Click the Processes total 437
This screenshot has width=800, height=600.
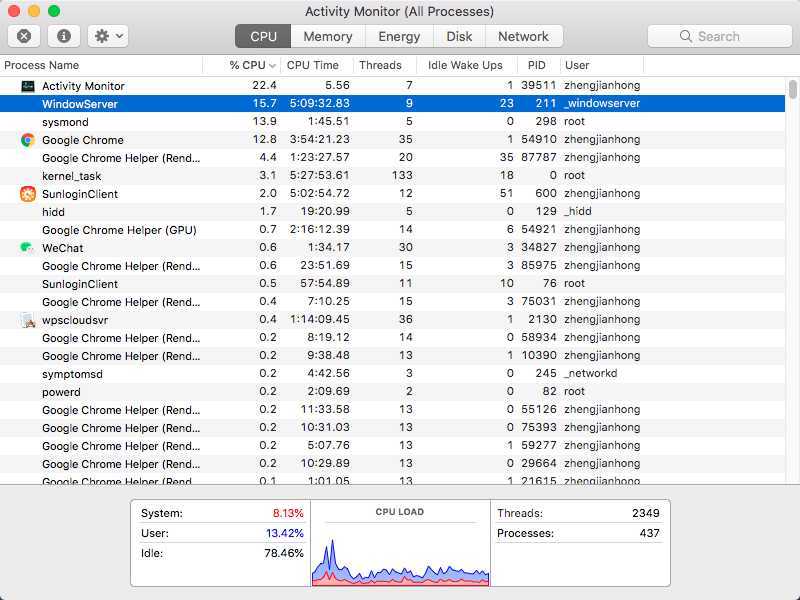click(x=649, y=533)
